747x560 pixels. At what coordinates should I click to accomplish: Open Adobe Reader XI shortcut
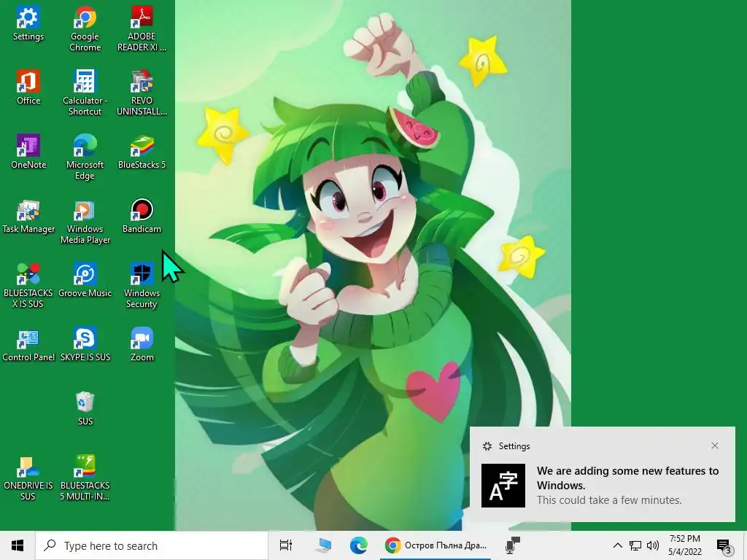tap(142, 28)
